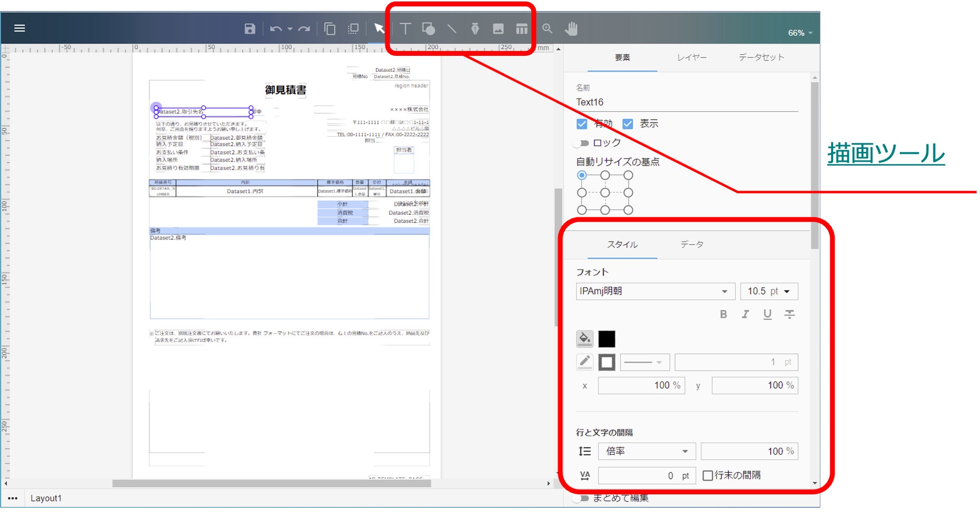Open the スタイル tab
The image size is (980, 512).
point(622,244)
